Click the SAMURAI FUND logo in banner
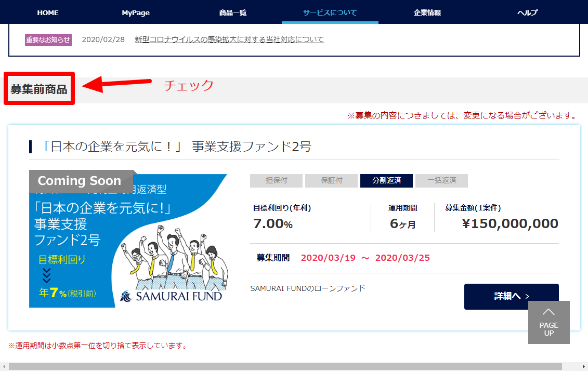 click(x=171, y=296)
